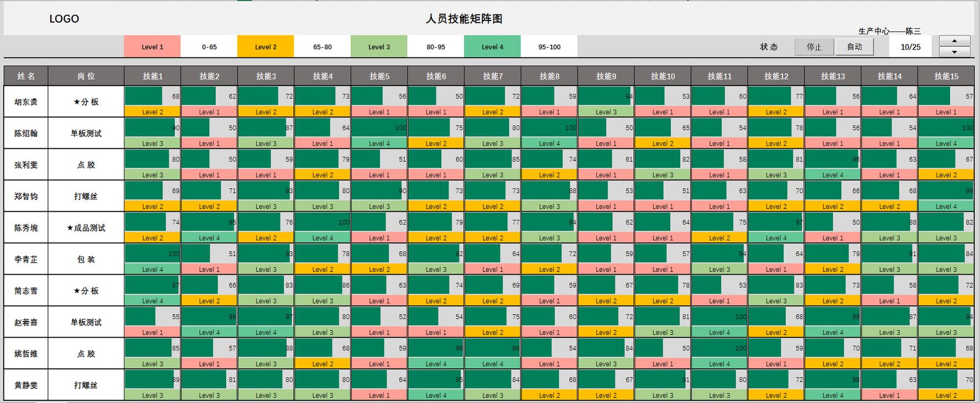Select the 技能9 column header
The width and height of the screenshot is (980, 403).
coord(606,76)
